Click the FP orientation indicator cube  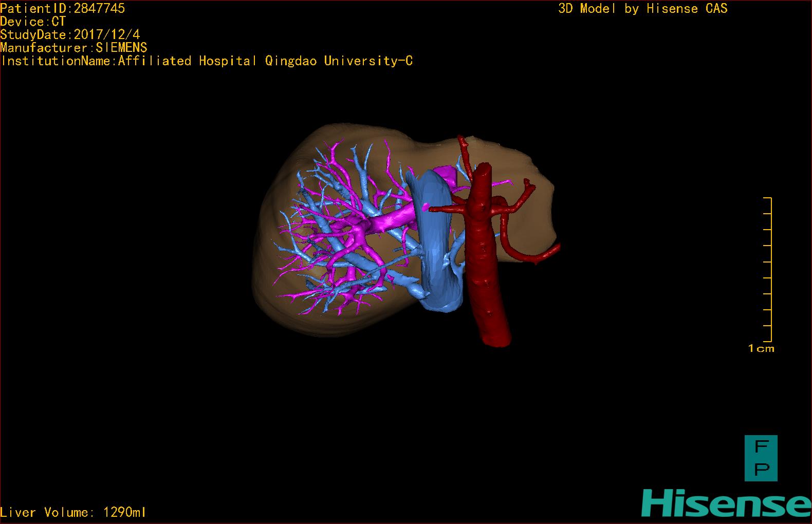(761, 458)
